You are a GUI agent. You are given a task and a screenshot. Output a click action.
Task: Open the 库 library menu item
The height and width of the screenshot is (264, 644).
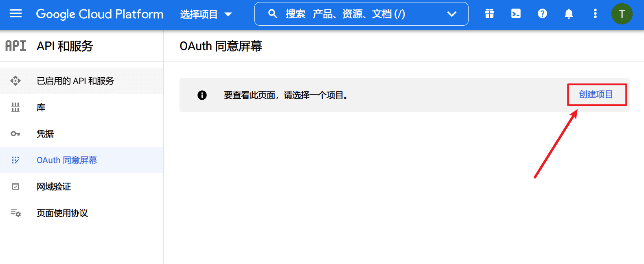[x=81, y=107]
